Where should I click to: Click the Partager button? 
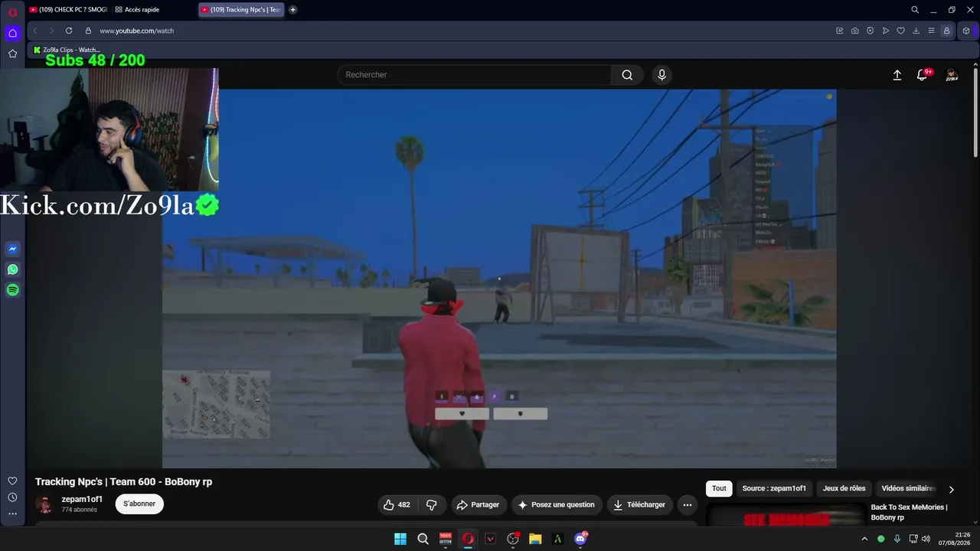(478, 505)
